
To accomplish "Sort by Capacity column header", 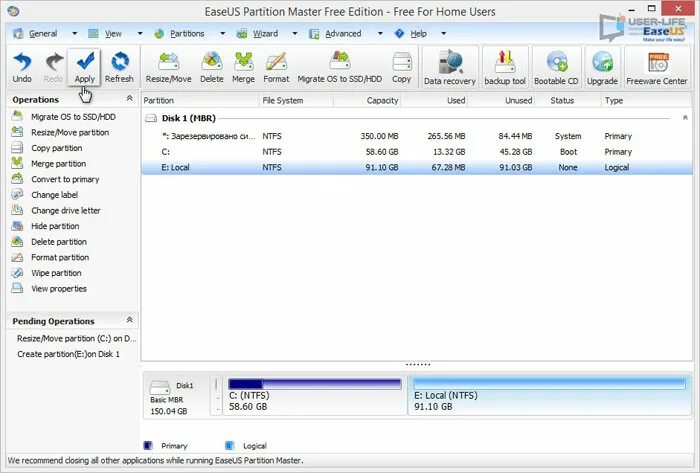I will (367, 100).
